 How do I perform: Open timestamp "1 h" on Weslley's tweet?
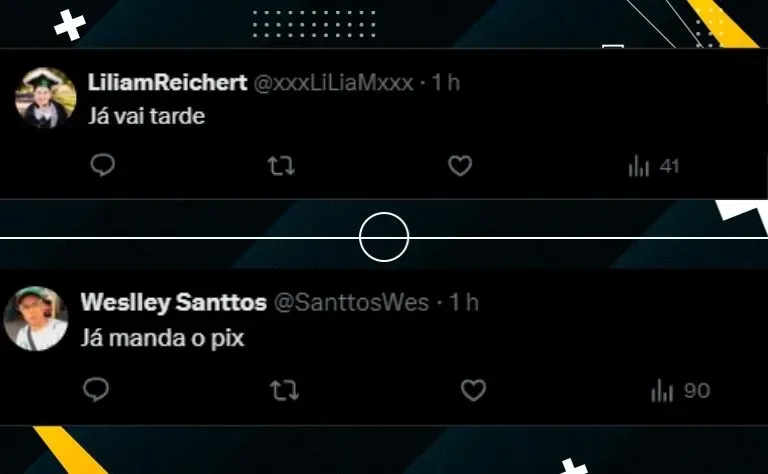click(464, 303)
